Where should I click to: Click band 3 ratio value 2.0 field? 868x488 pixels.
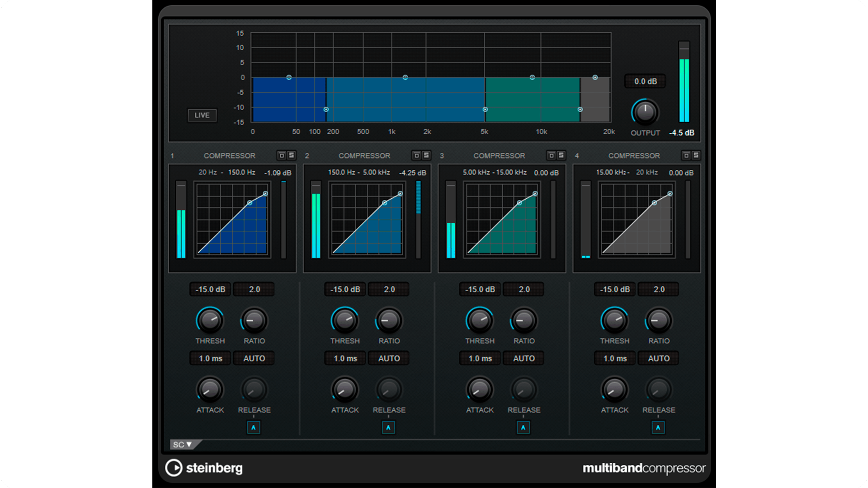(x=524, y=289)
